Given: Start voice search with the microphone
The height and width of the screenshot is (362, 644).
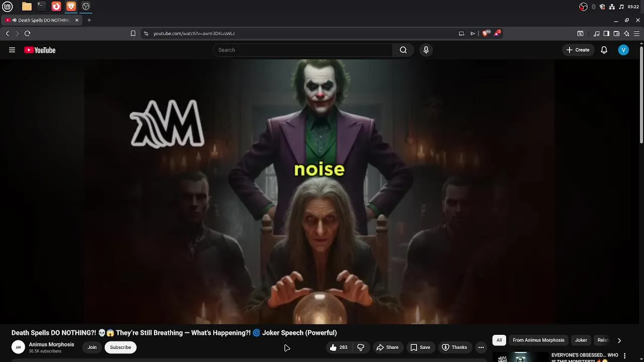Looking at the screenshot, I should (426, 50).
